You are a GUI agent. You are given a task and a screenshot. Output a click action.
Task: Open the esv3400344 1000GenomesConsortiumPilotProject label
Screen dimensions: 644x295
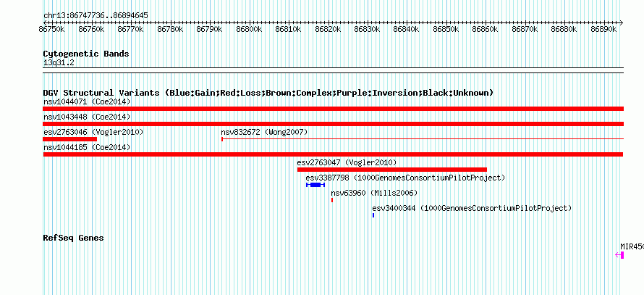click(472, 208)
